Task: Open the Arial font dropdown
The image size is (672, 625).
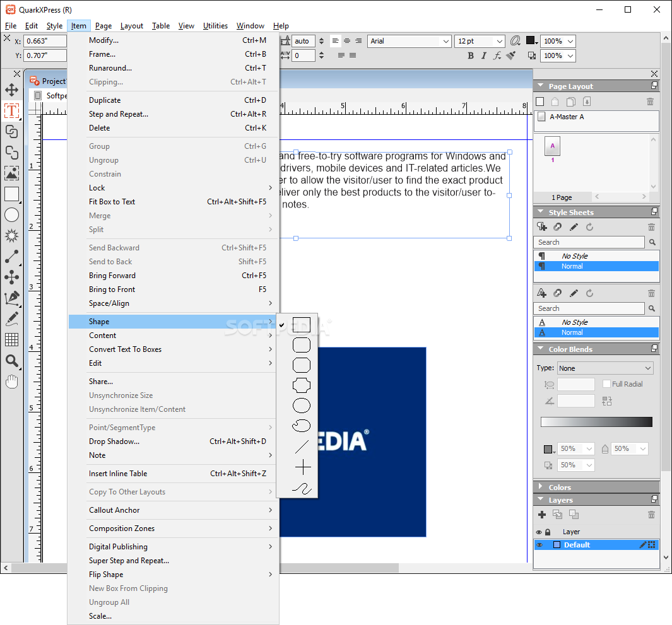Action: (x=445, y=41)
